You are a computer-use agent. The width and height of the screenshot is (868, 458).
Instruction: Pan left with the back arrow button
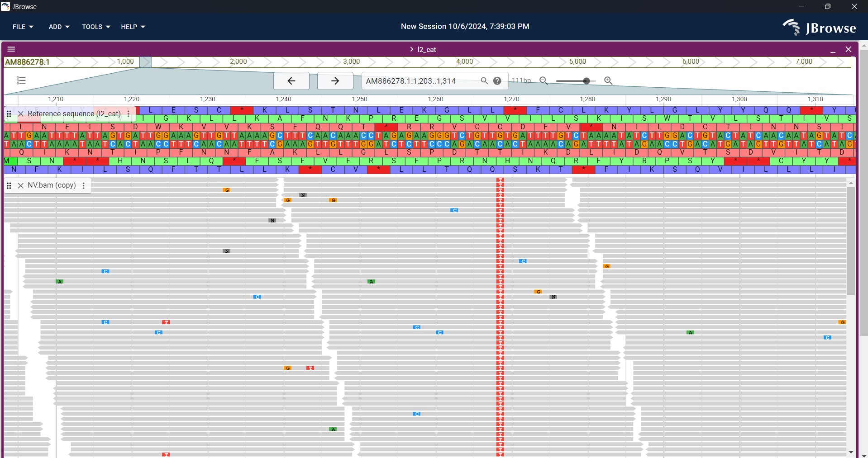click(x=291, y=81)
